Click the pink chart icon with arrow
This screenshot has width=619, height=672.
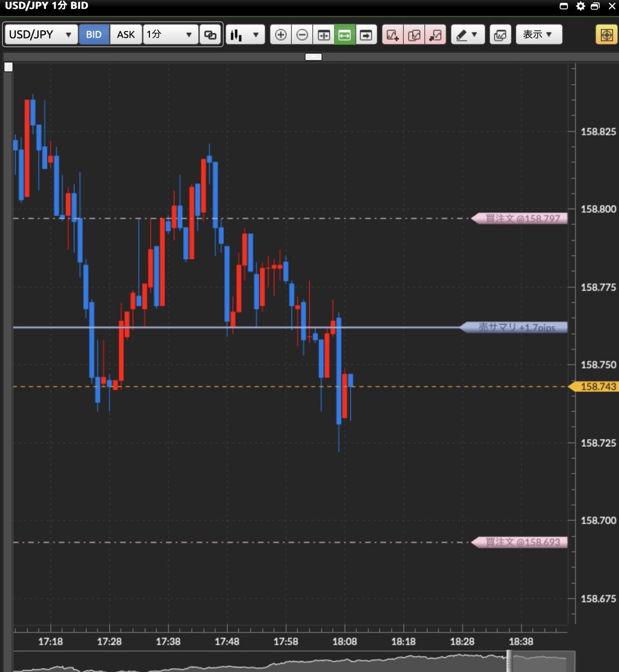(x=435, y=35)
